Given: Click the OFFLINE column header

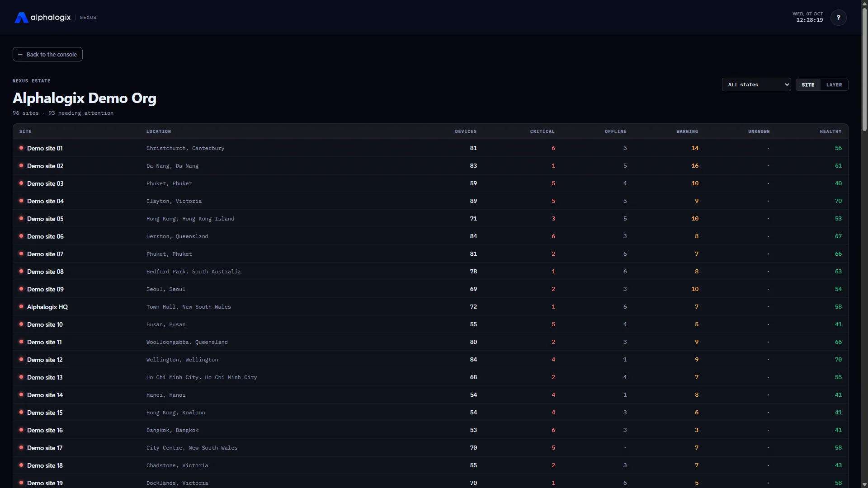Looking at the screenshot, I should coord(615,131).
